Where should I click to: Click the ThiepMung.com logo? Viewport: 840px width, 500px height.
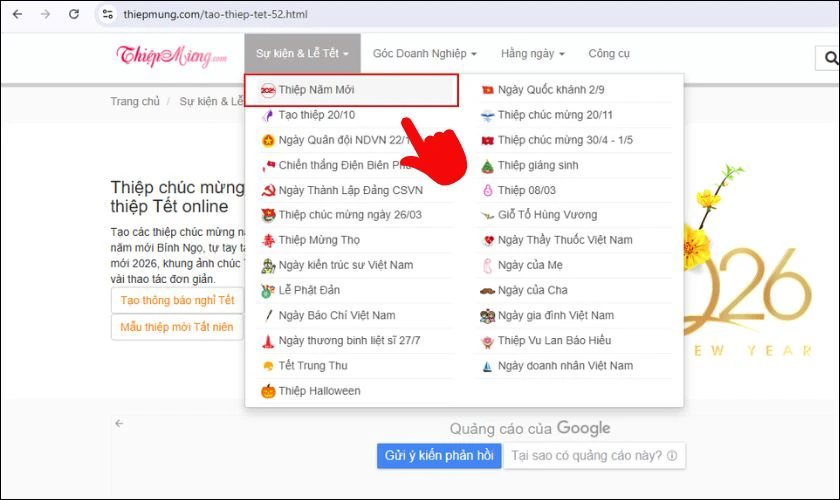pos(171,55)
